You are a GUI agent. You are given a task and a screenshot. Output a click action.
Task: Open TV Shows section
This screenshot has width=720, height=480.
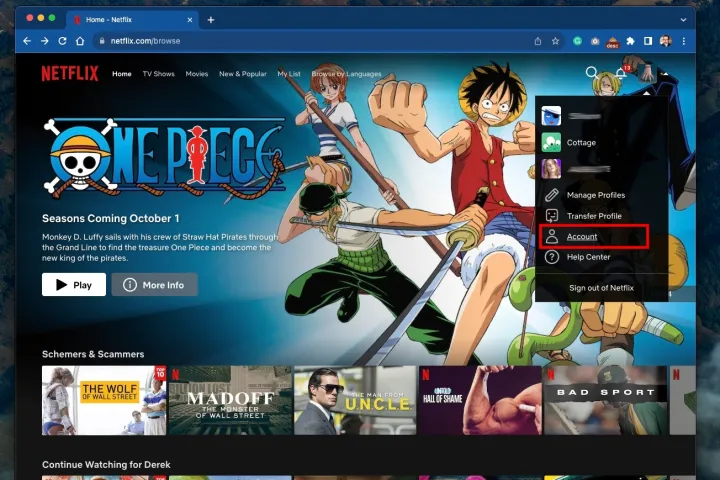pos(158,74)
